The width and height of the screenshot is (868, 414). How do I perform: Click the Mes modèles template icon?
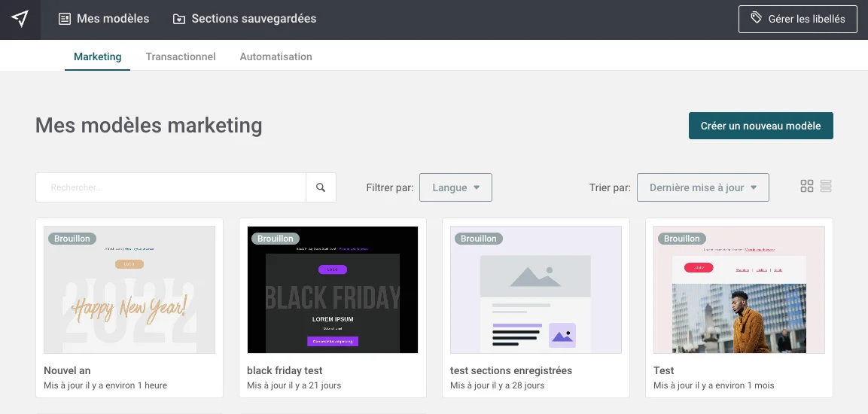65,19
